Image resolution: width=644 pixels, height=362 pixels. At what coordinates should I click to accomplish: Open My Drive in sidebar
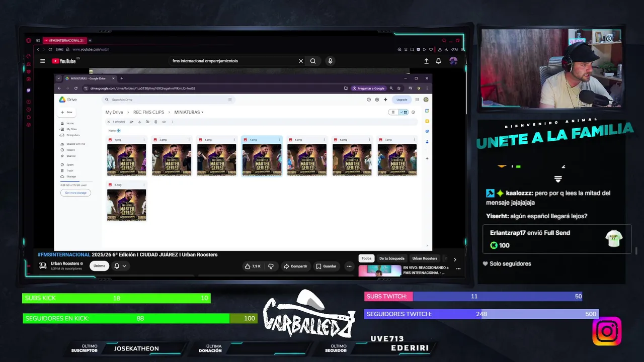point(71,129)
